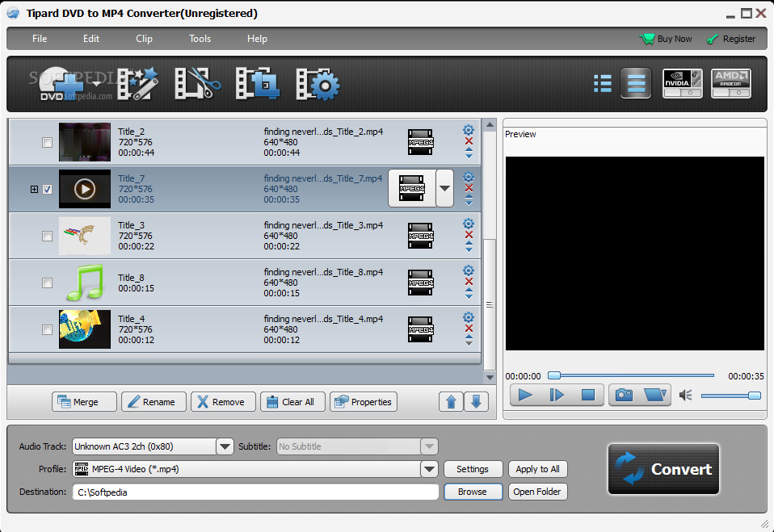Open reorder arrows for Title_8
The width and height of the screenshot is (774, 532).
pos(469,293)
